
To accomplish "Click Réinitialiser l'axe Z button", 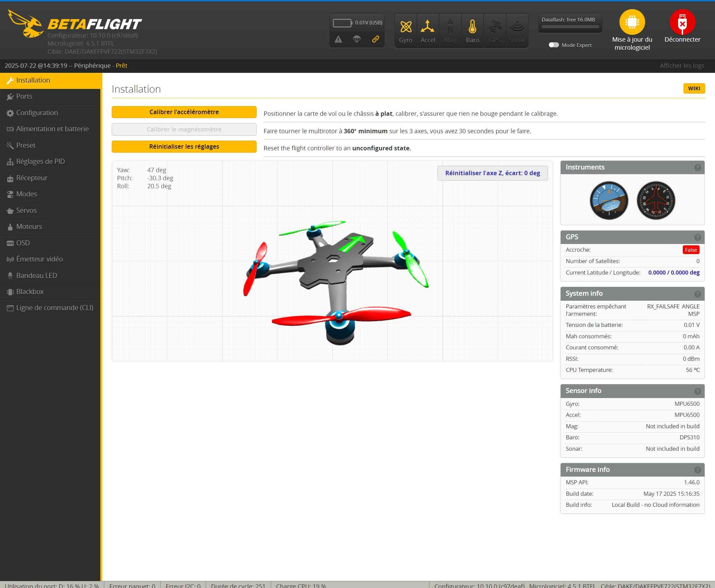I will (492, 173).
